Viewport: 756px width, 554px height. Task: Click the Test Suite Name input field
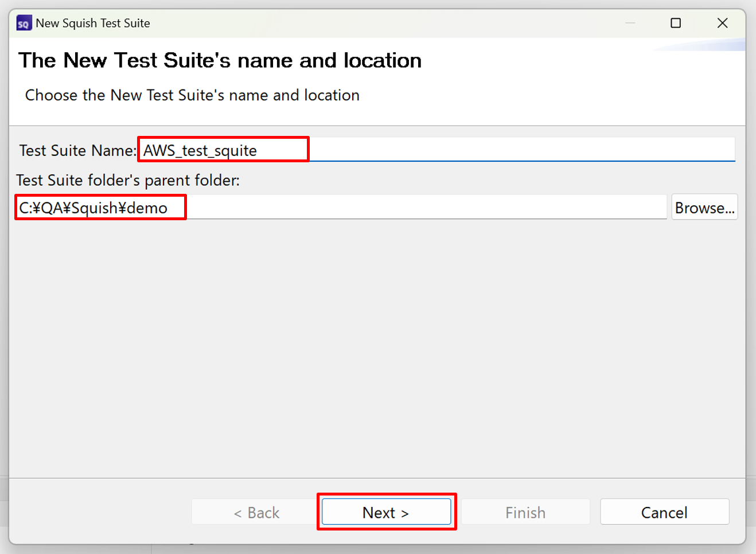tap(516, 150)
